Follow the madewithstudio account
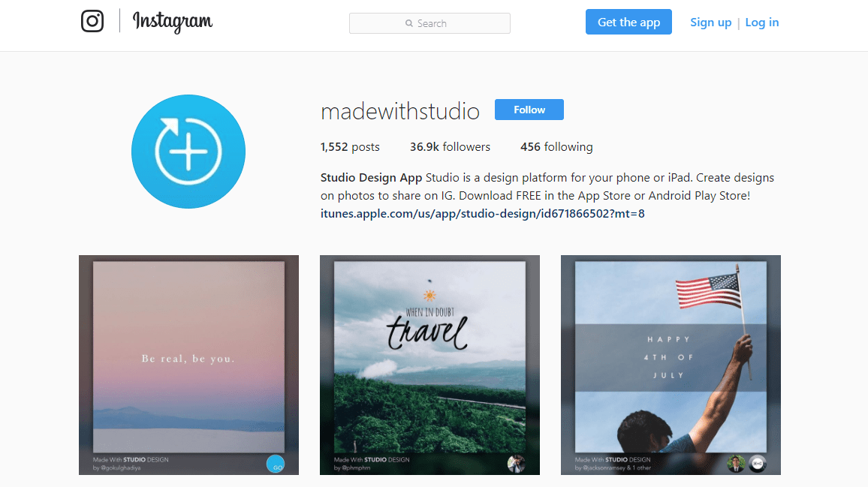The image size is (868, 487). point(529,110)
